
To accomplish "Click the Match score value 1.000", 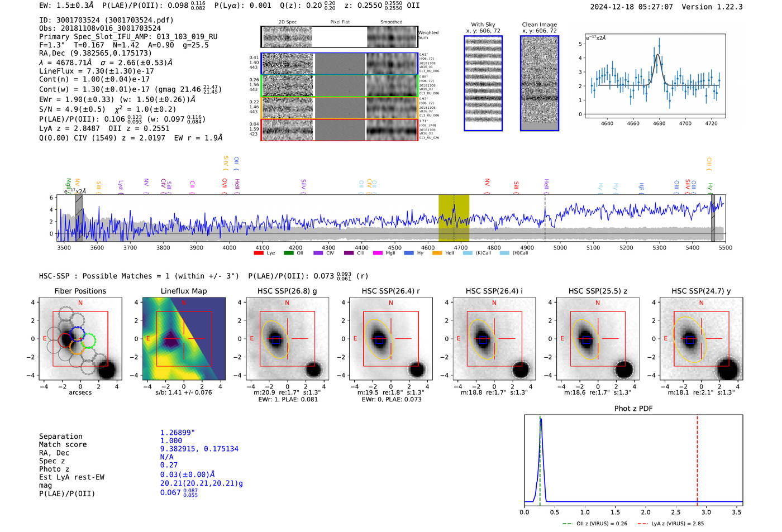I will [x=171, y=440].
